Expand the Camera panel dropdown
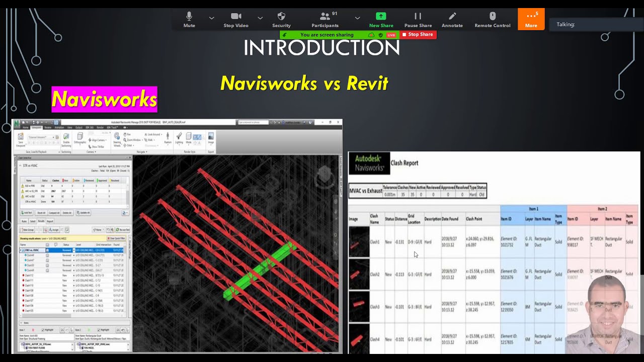Image resolution: width=644 pixels, height=362 pixels. pos(91,152)
